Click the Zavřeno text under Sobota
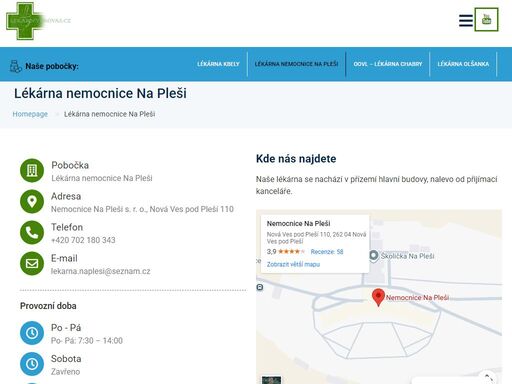 (x=65, y=372)
